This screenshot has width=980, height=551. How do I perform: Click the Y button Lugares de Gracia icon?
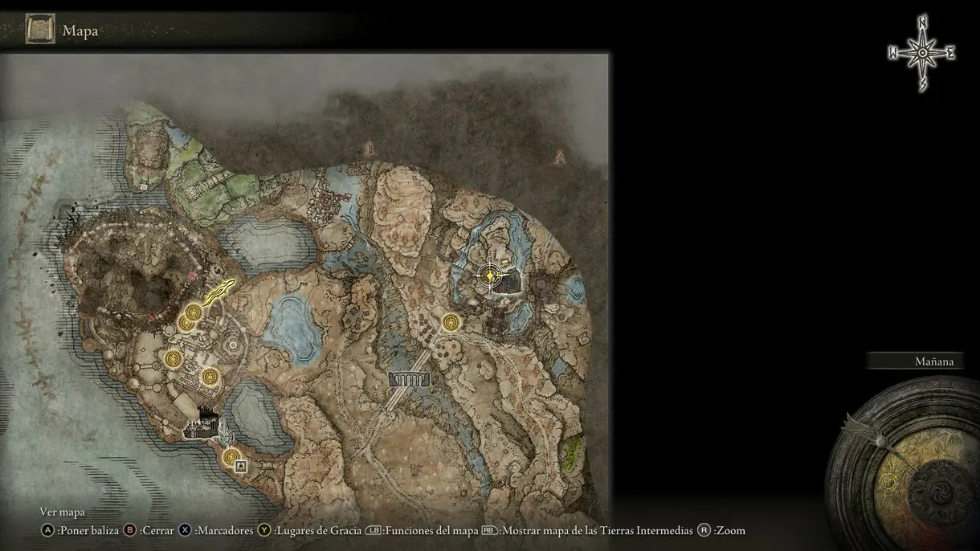tap(264, 530)
